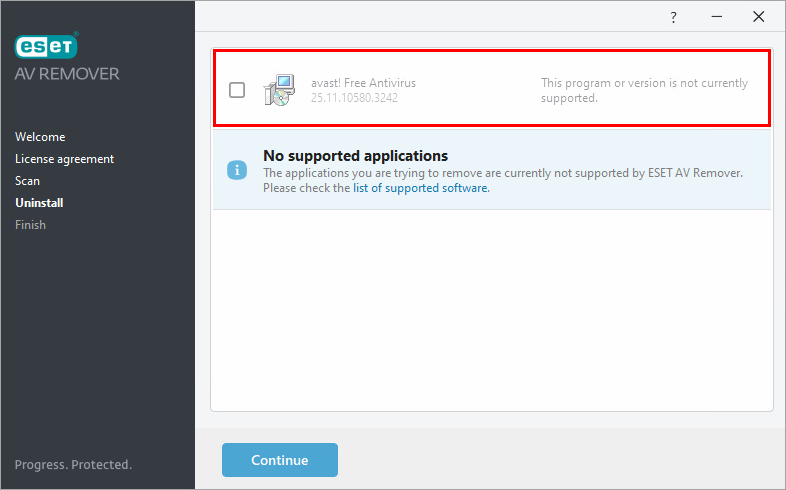The image size is (786, 490).
Task: Select the Uninstall step in sidebar
Action: pos(39,203)
